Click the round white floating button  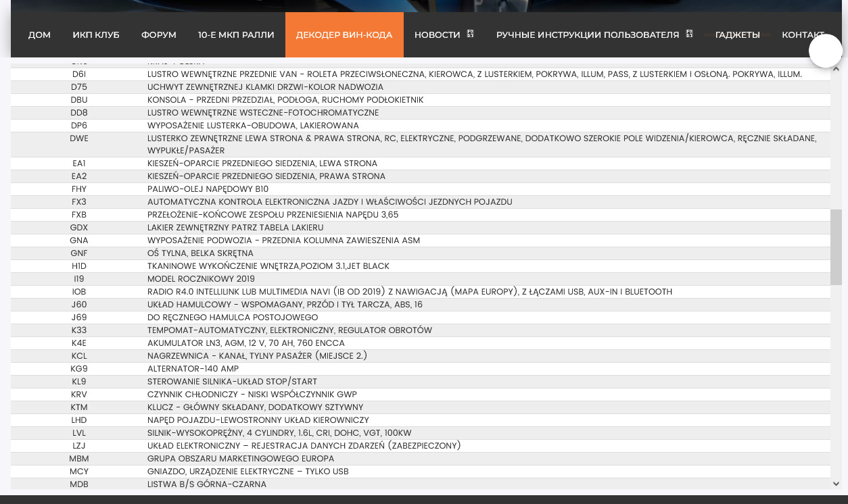(x=826, y=51)
